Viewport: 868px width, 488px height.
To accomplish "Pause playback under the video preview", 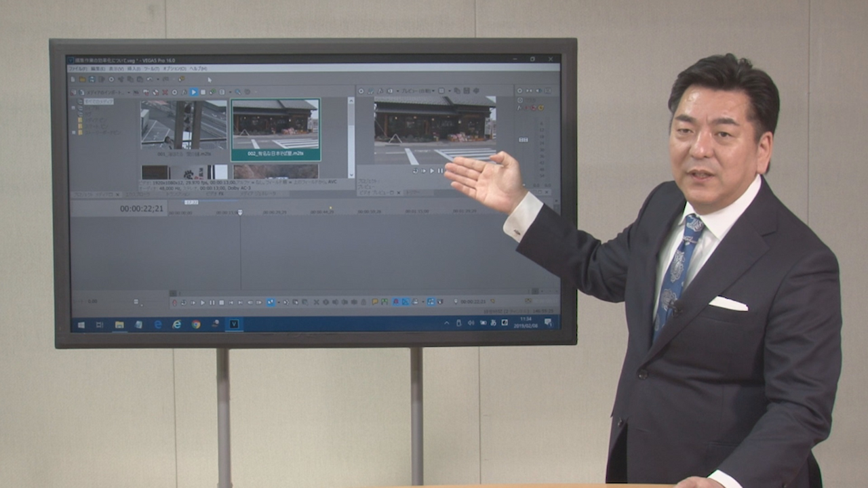I will pos(439,171).
